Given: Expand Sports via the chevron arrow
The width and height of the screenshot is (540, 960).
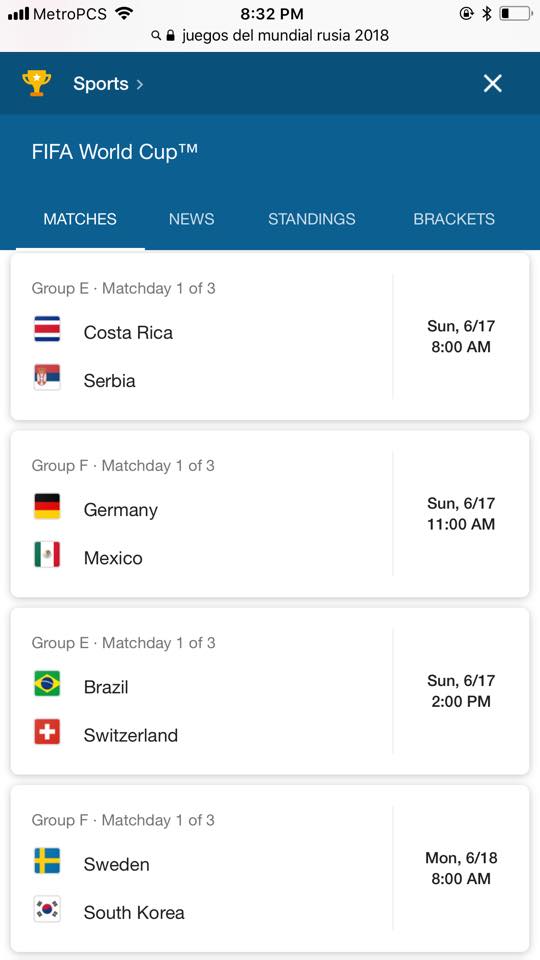Looking at the screenshot, I should click(x=140, y=84).
